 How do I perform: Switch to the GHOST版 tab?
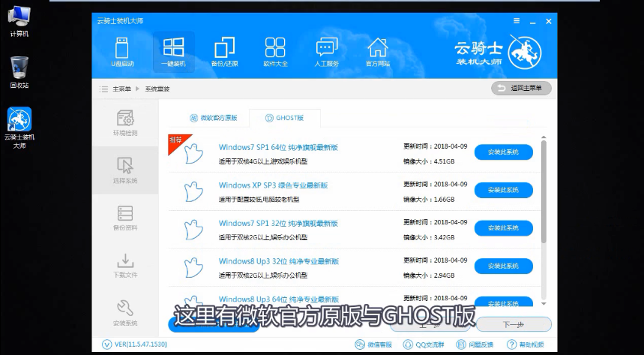[x=284, y=118]
